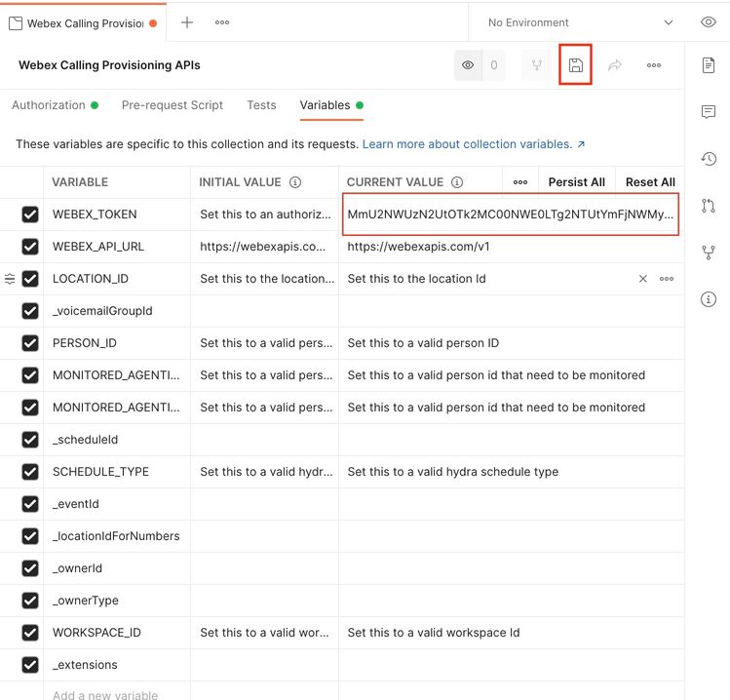Switch to the Pre-request Script tab
The image size is (730, 700).
[173, 105]
